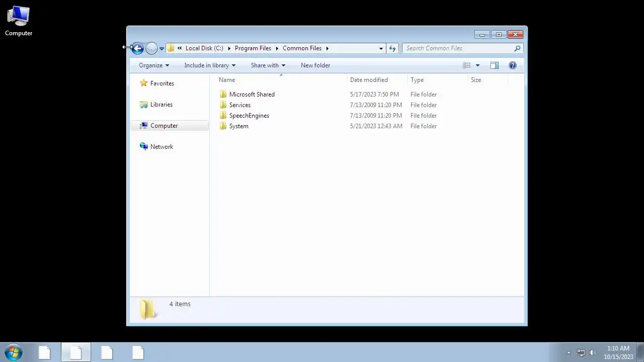Screen dimensions: 644x362
Task: Create a New folder
Action: 315,65
